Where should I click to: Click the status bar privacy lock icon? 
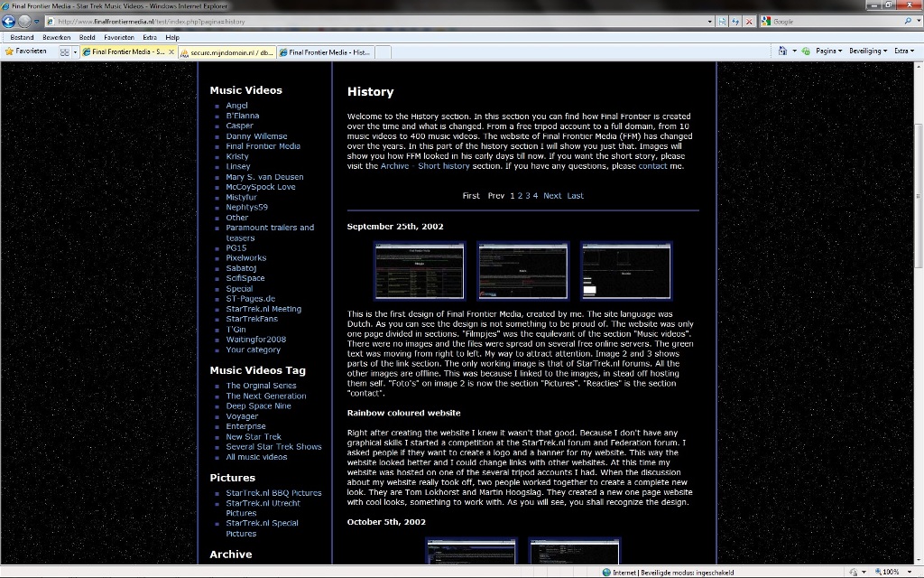(853, 572)
